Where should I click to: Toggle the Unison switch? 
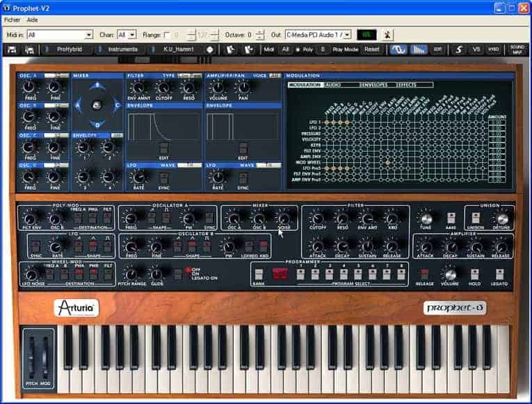(x=476, y=218)
